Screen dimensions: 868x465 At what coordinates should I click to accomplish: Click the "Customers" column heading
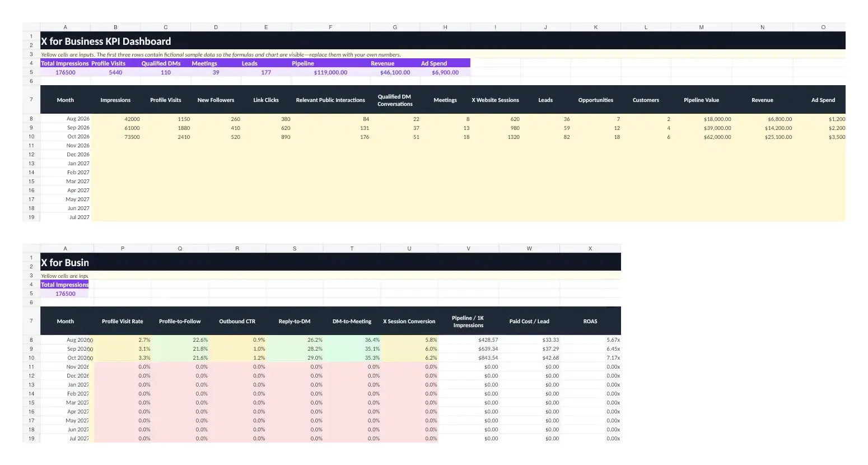click(x=646, y=100)
